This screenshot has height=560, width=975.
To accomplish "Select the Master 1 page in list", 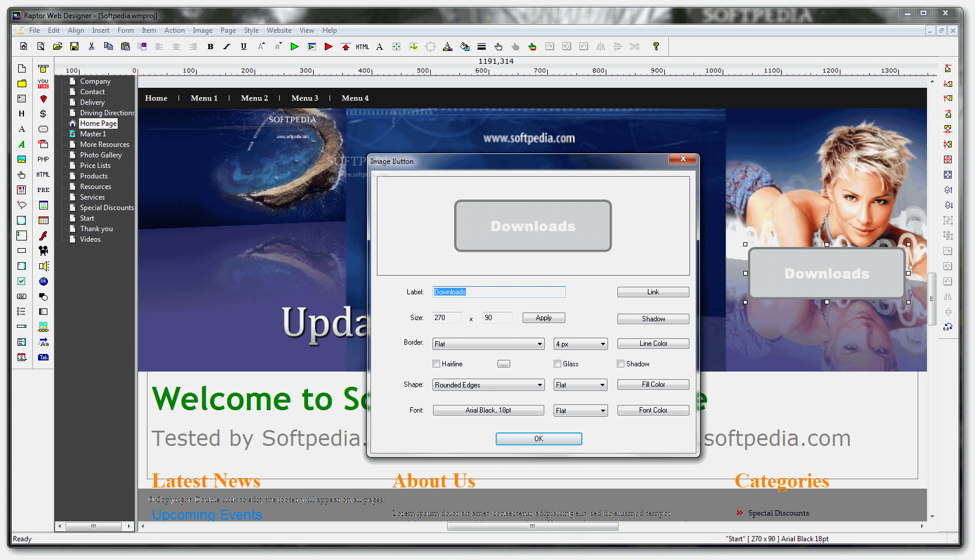I will [93, 134].
